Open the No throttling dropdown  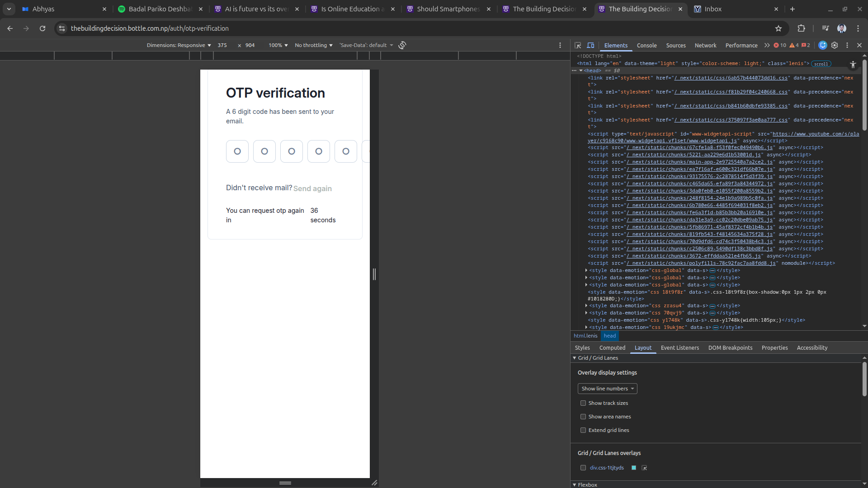pyautogui.click(x=313, y=45)
